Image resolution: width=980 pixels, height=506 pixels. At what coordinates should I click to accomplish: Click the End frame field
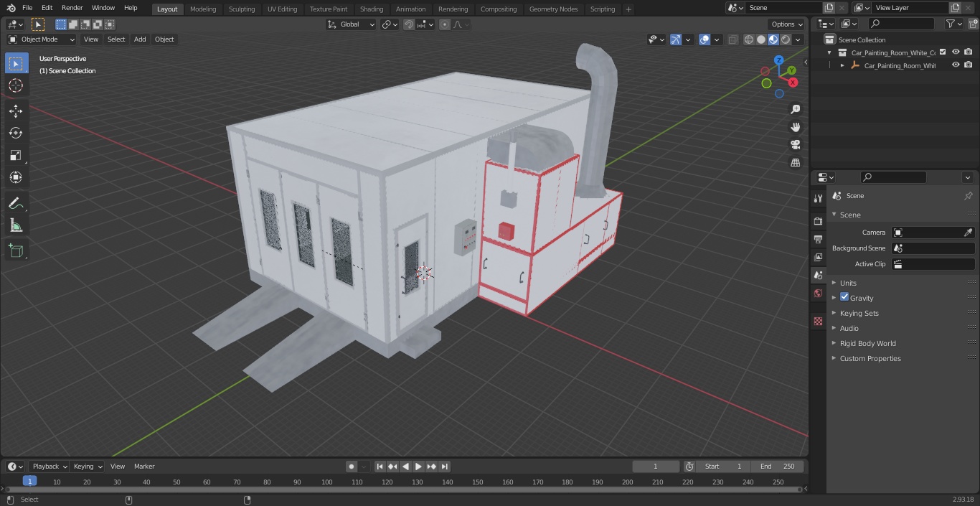(x=778, y=467)
